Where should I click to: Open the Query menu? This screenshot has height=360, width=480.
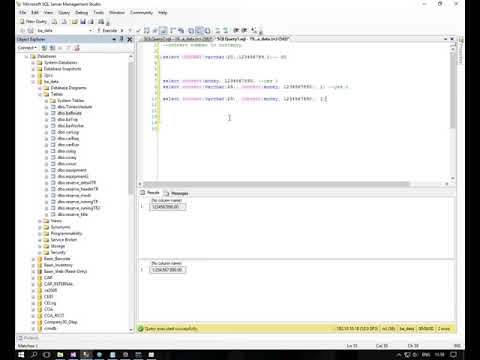click(64, 12)
